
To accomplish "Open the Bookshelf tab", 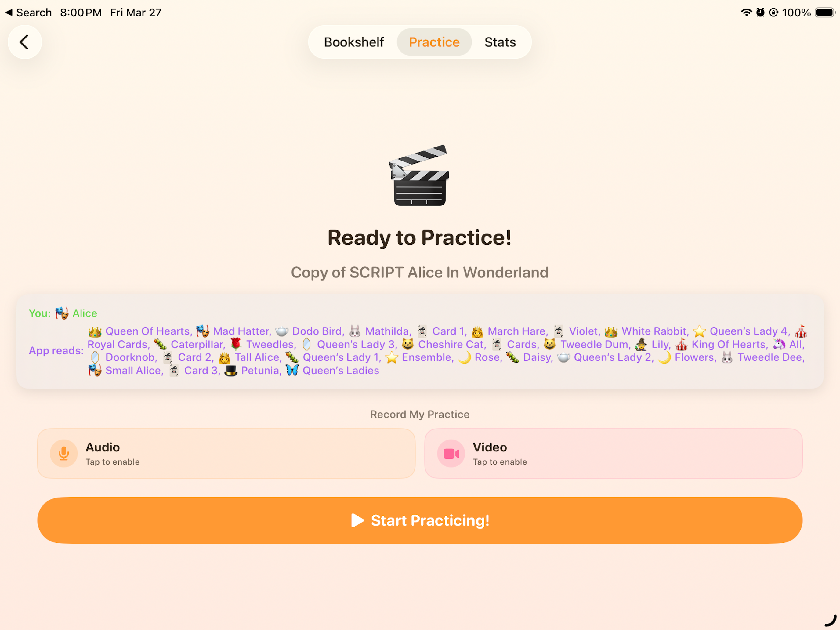I will tap(353, 42).
